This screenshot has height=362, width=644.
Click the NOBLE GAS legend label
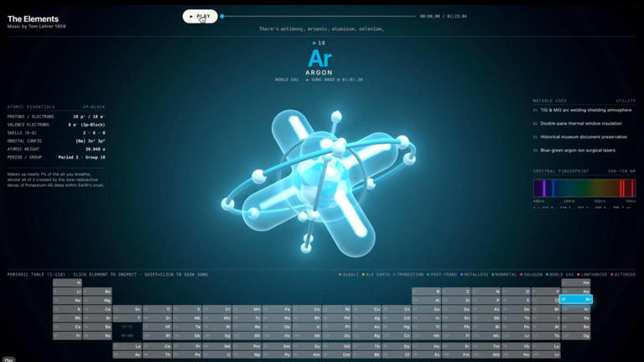[x=562, y=275]
